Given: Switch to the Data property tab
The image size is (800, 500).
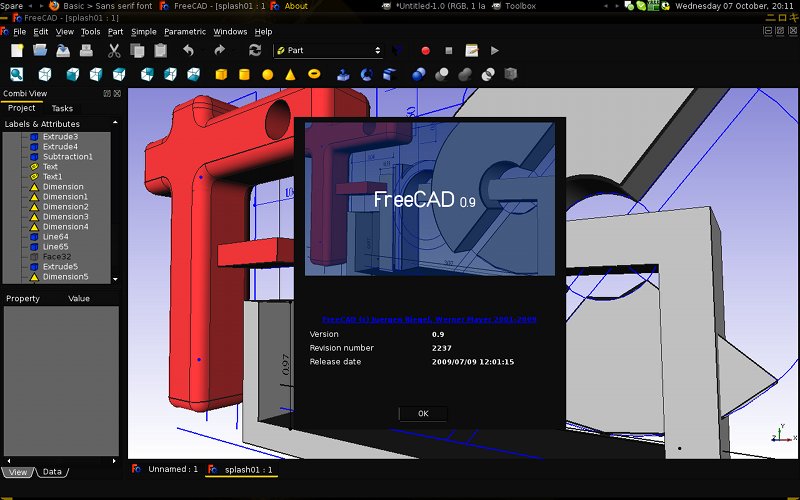Looking at the screenshot, I should tap(52, 471).
